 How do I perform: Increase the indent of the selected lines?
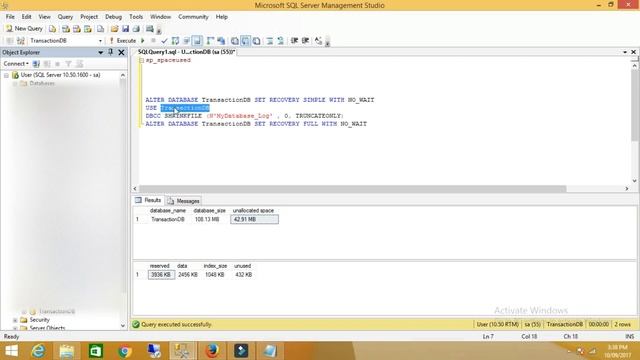[305, 41]
